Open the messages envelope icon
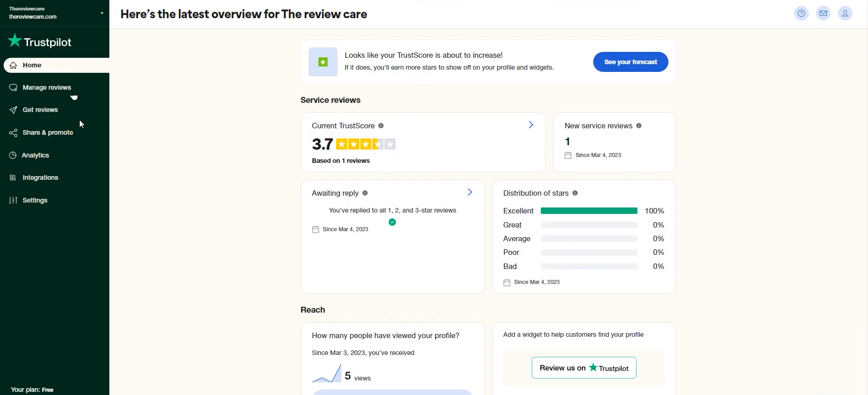Viewport: 868px width, 395px height. tap(823, 13)
